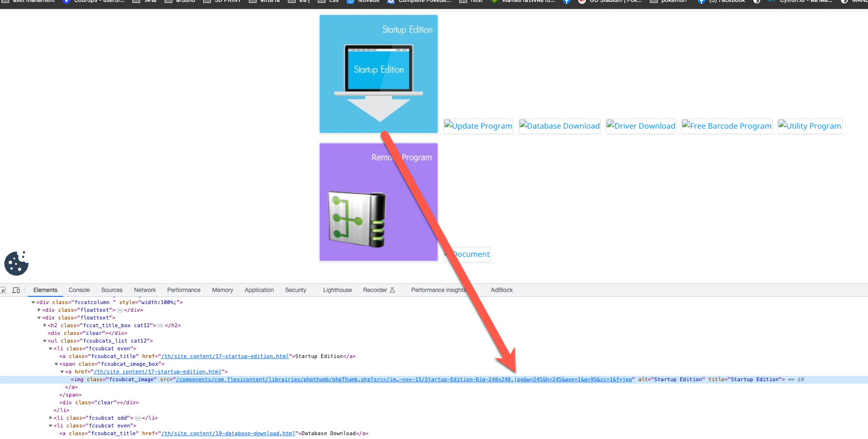Open the Application tab in DevTools
This screenshot has height=439, width=868.
click(x=259, y=290)
